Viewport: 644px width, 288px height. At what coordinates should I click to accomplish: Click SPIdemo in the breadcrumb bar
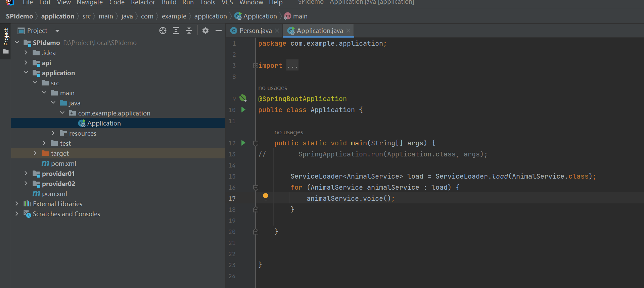19,16
